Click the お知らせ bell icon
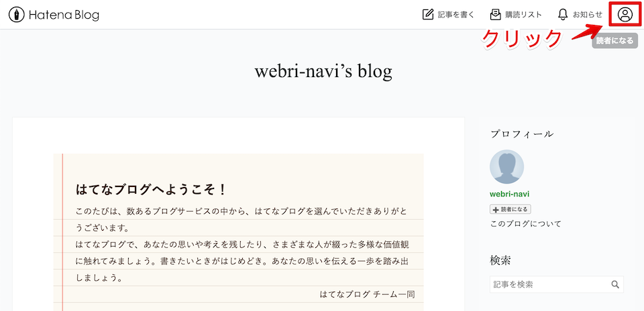Image resolution: width=644 pixels, height=311 pixels. click(x=563, y=14)
